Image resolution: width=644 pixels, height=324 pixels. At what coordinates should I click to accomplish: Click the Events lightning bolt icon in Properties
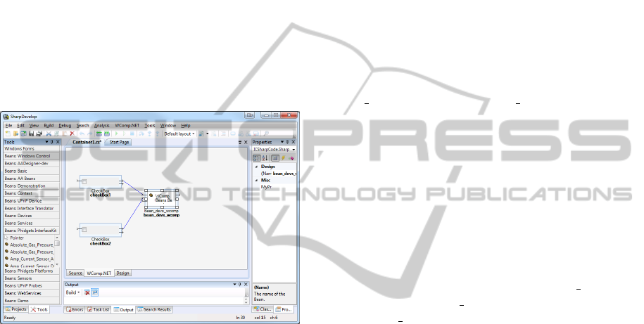point(284,157)
